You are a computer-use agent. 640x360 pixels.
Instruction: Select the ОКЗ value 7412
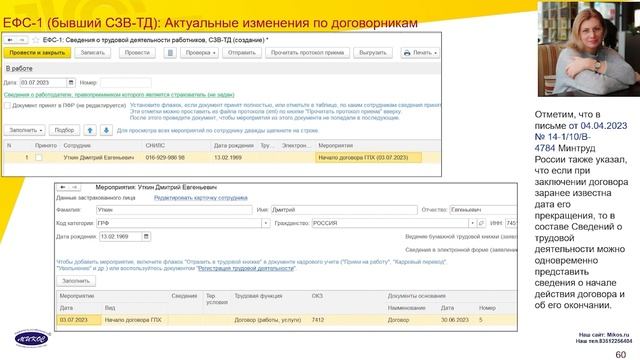318,320
